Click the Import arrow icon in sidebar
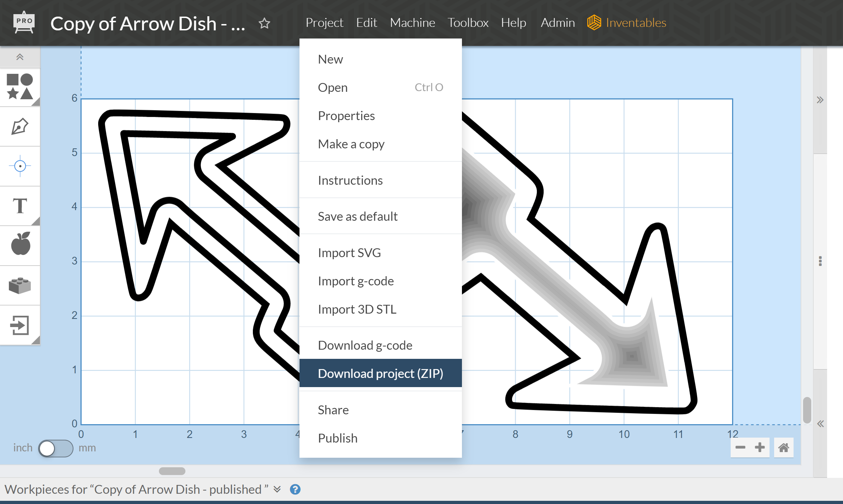 [20, 325]
